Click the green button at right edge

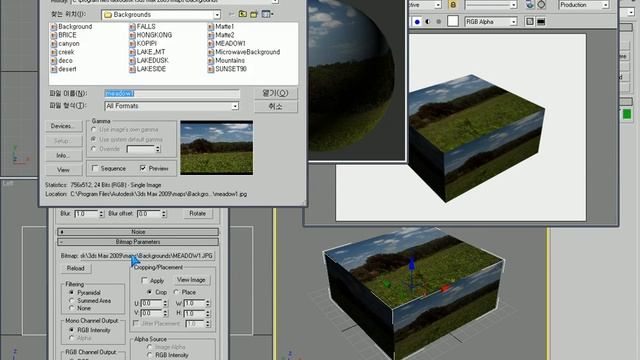pos(627,115)
